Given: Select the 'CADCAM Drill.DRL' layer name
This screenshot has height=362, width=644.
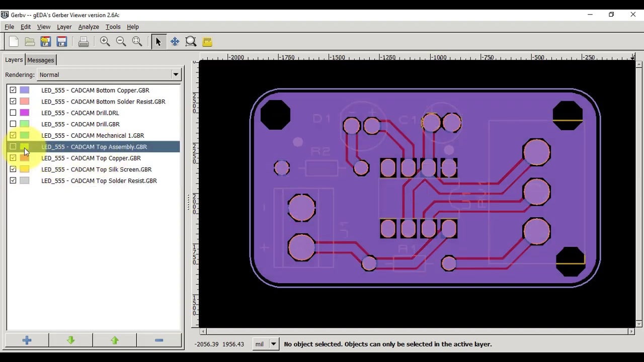Looking at the screenshot, I should [x=80, y=113].
